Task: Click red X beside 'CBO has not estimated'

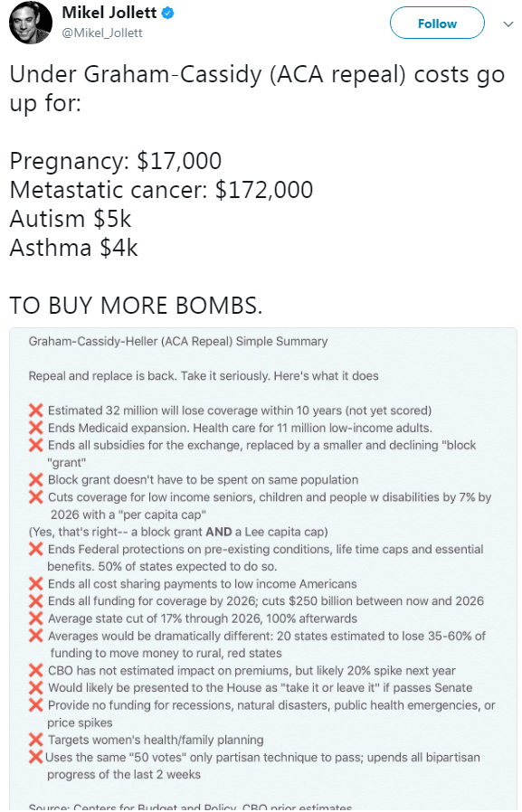Action: tap(35, 671)
